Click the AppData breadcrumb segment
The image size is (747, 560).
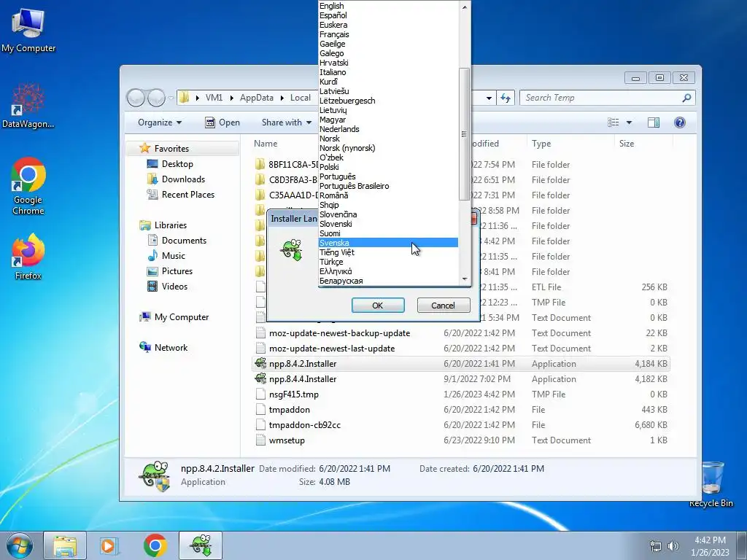tap(256, 98)
